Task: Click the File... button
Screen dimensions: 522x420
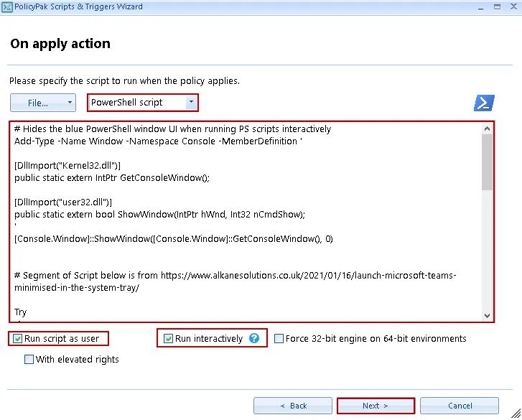Action: [37, 103]
